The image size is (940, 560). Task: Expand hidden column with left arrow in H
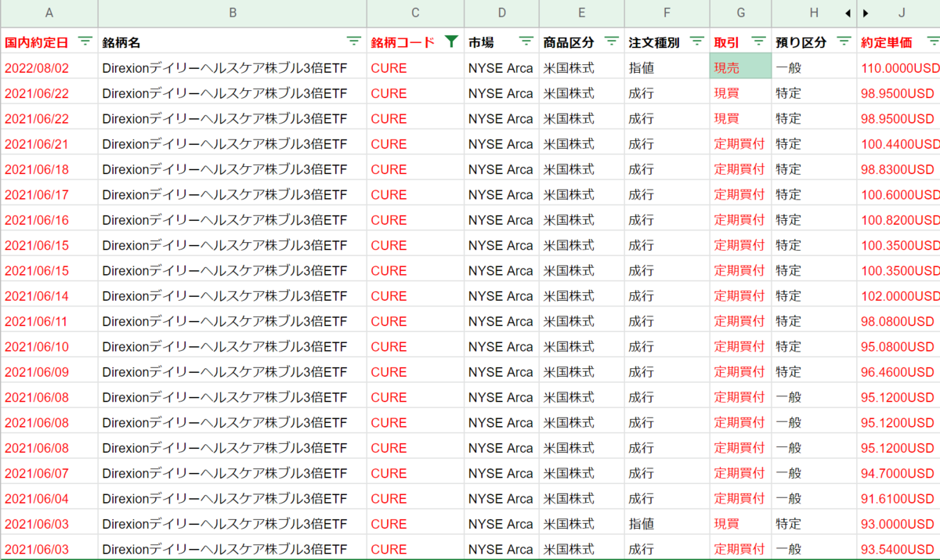848,13
